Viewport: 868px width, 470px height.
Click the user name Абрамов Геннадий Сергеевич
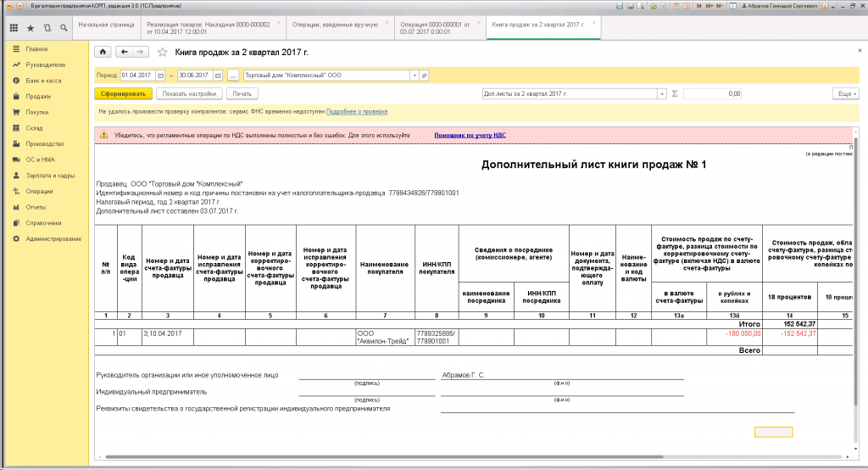tap(782, 6)
